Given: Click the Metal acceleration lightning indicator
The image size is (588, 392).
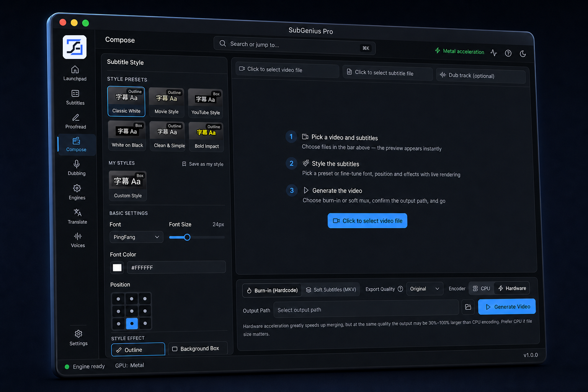Looking at the screenshot, I should coord(438,51).
